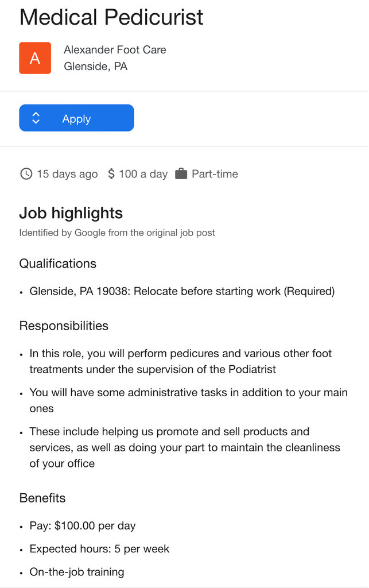Viewport: 369px width, 588px height.
Task: Click the orange Alexander Foot Care logo
Action: 35,58
